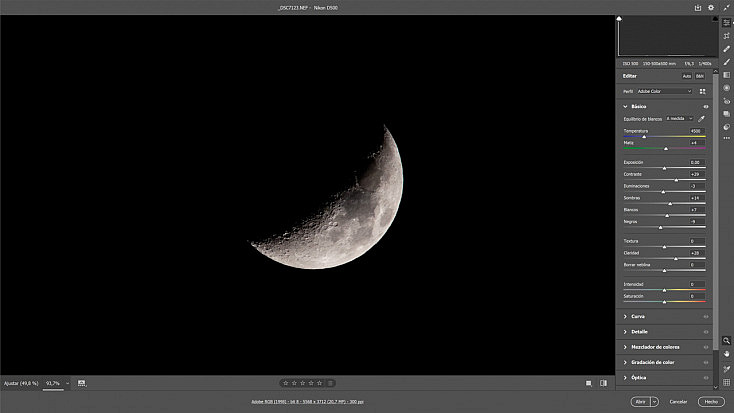The width and height of the screenshot is (734, 413).
Task: Open the Perfil Adobe Color dropdown
Action: 664,91
